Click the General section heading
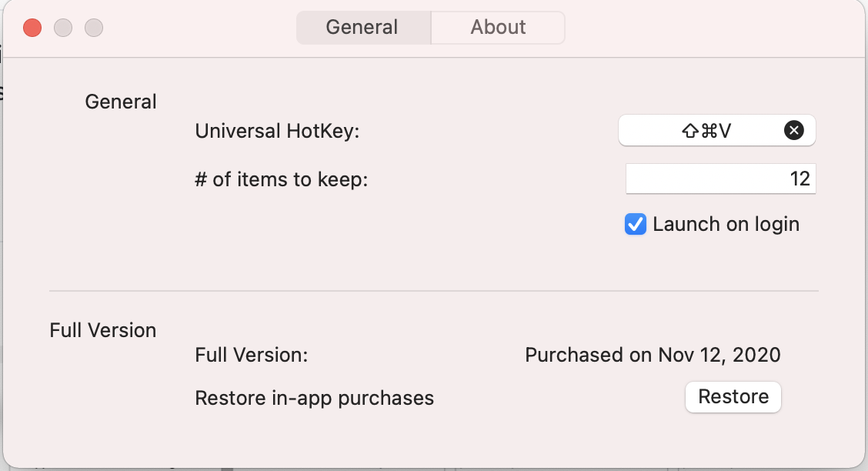868x471 pixels. (x=121, y=102)
